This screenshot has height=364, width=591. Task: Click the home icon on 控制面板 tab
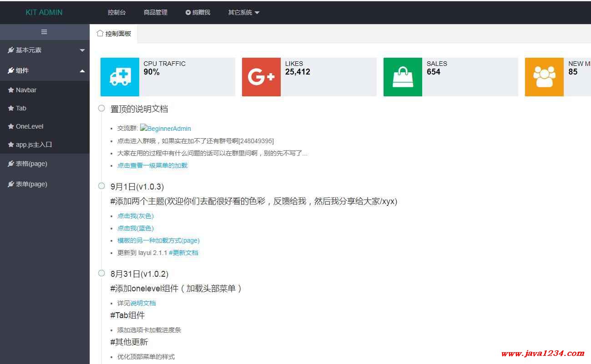pyautogui.click(x=100, y=33)
